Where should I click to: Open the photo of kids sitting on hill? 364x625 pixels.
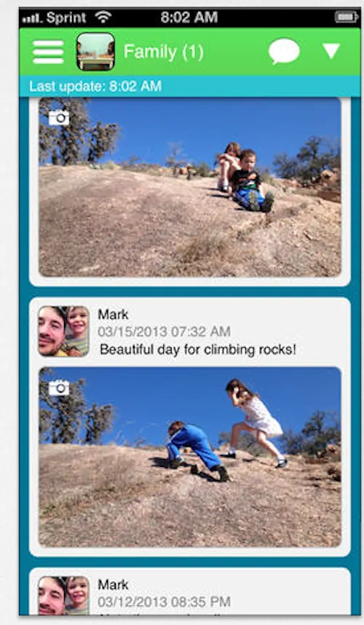pos(190,187)
